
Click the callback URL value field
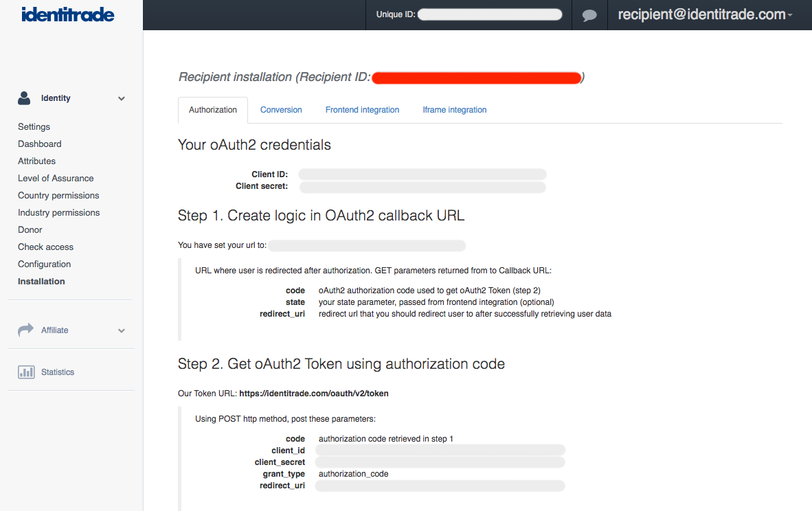click(367, 245)
